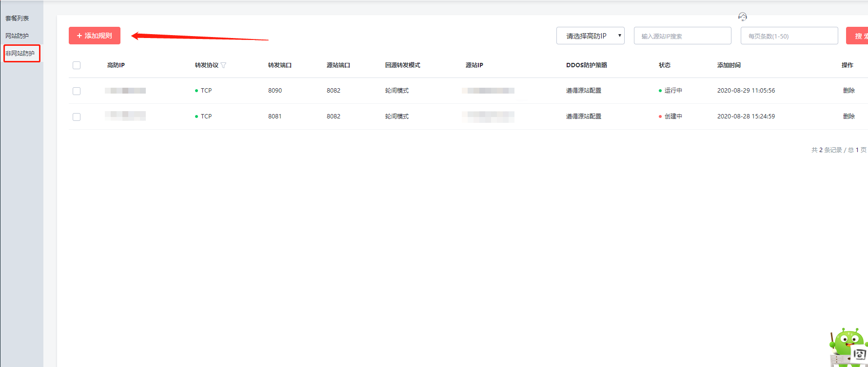
Task: Click the 高防IP column header
Action: click(116, 65)
